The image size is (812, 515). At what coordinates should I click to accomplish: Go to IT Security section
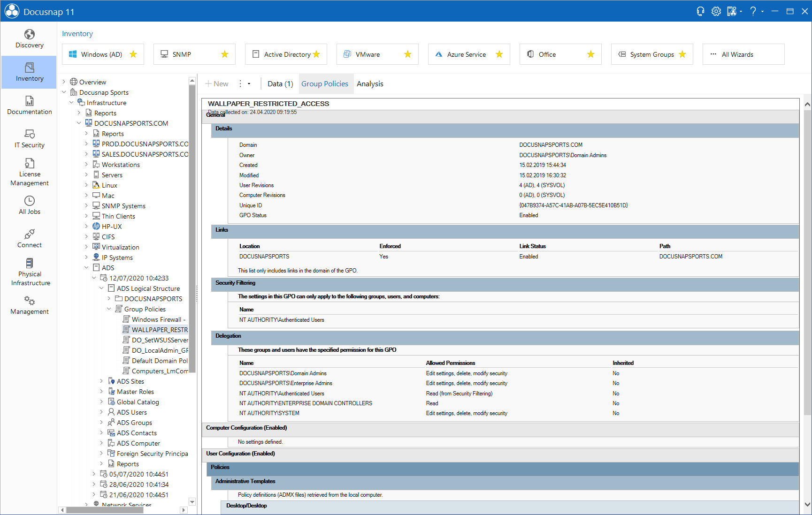click(29, 138)
